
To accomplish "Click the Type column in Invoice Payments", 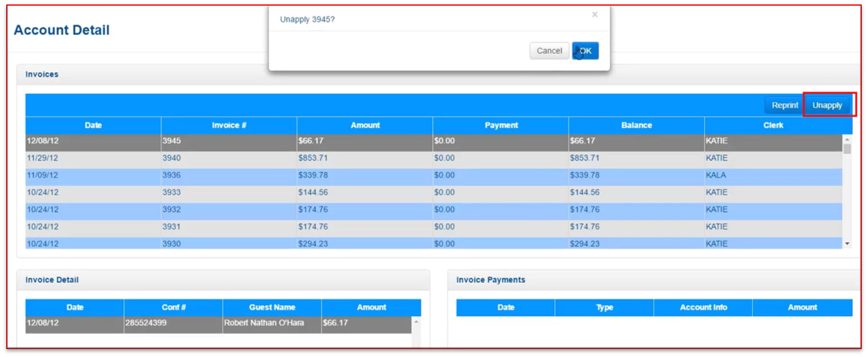I will click(x=604, y=307).
